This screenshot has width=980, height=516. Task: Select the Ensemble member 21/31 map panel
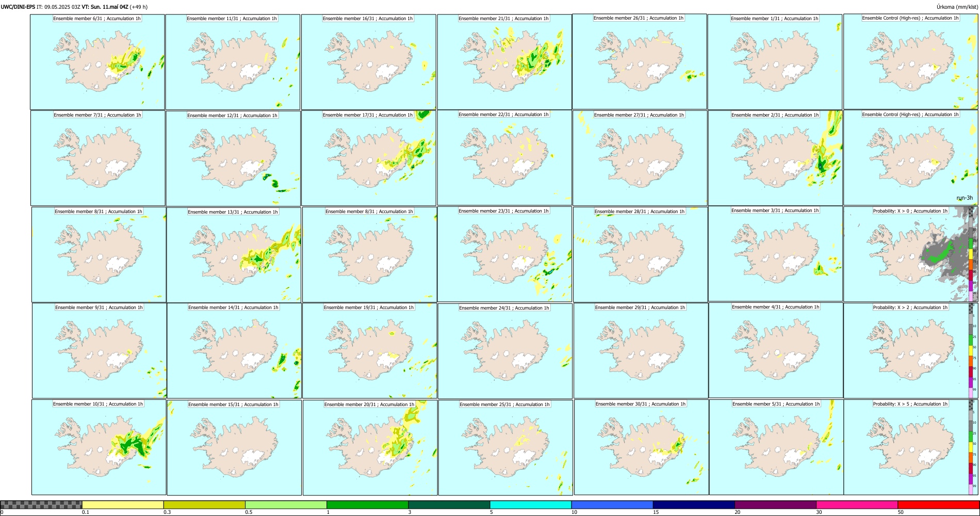pyautogui.click(x=504, y=62)
